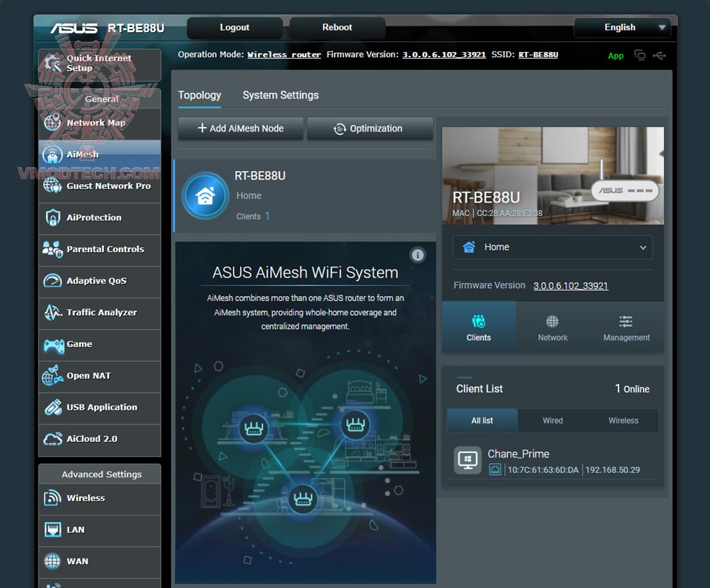The width and height of the screenshot is (710, 588).
Task: Click the node Clients count 1
Action: 267,216
